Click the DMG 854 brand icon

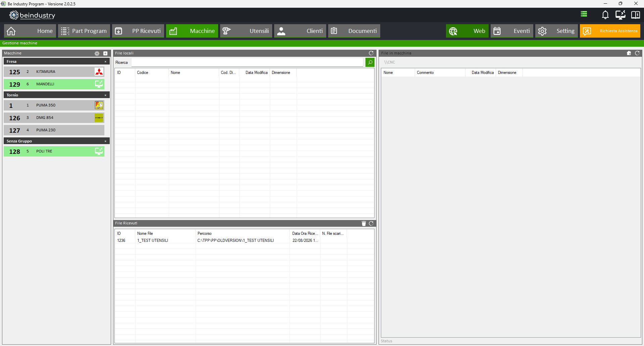tap(99, 118)
